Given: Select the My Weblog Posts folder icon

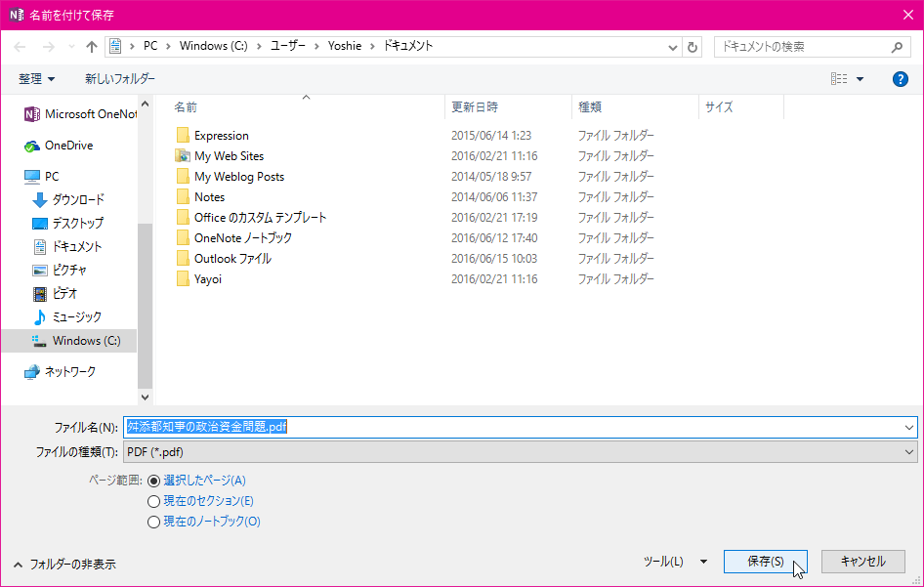Looking at the screenshot, I should [183, 177].
